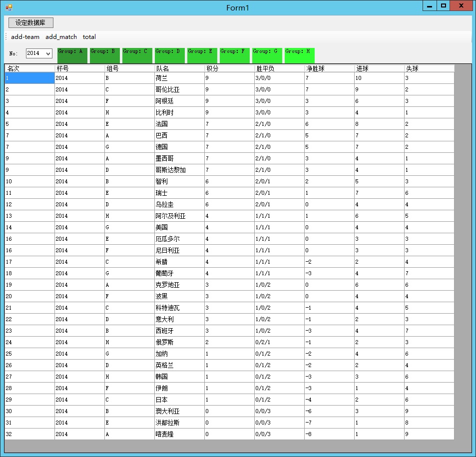The image size is (476, 457).
Task: Select the 洪都拉斯 team name cell
Action: [179, 423]
